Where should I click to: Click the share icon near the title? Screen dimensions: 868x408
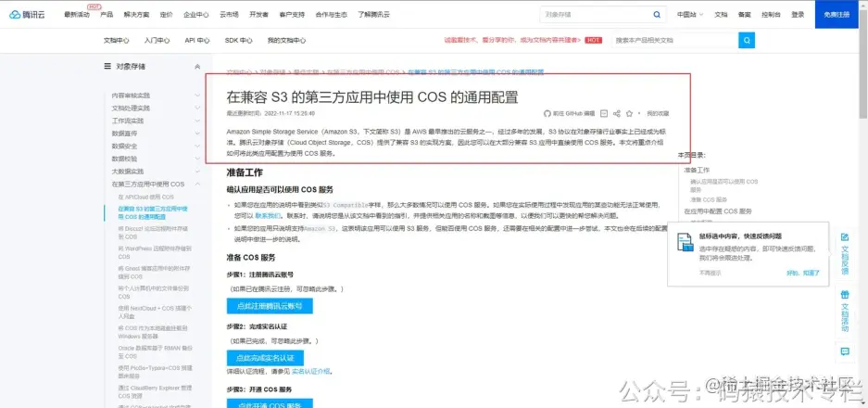(617, 113)
